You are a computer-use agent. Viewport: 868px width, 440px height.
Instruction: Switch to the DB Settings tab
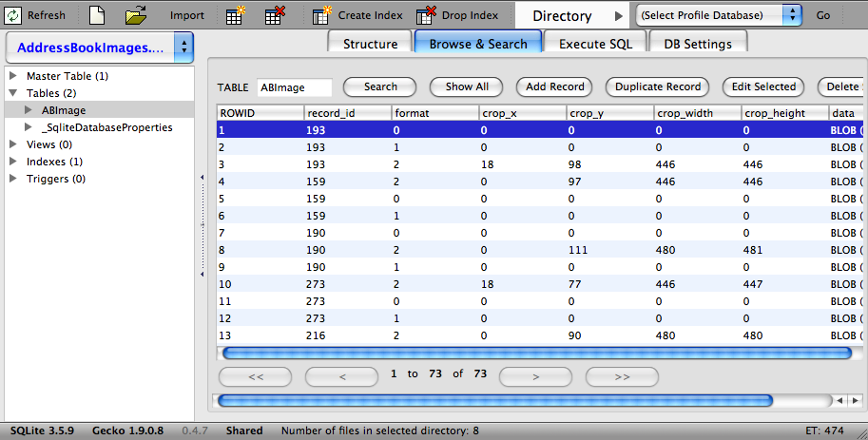[x=698, y=44]
